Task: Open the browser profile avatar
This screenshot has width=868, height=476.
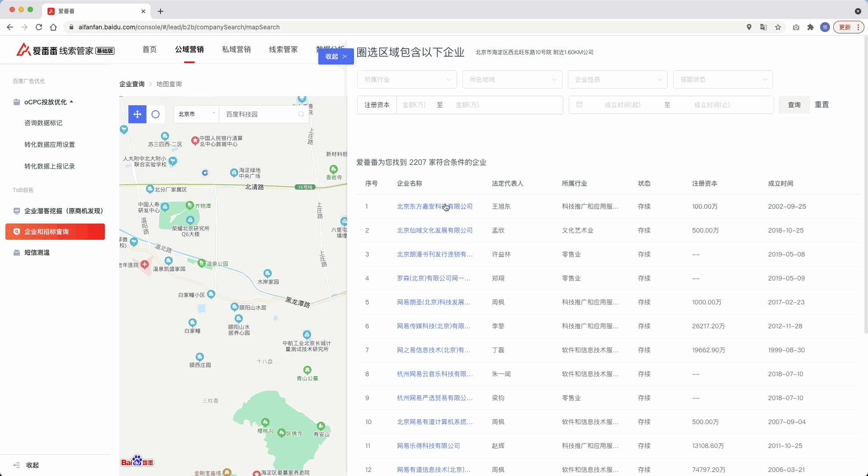Action: coord(825,27)
